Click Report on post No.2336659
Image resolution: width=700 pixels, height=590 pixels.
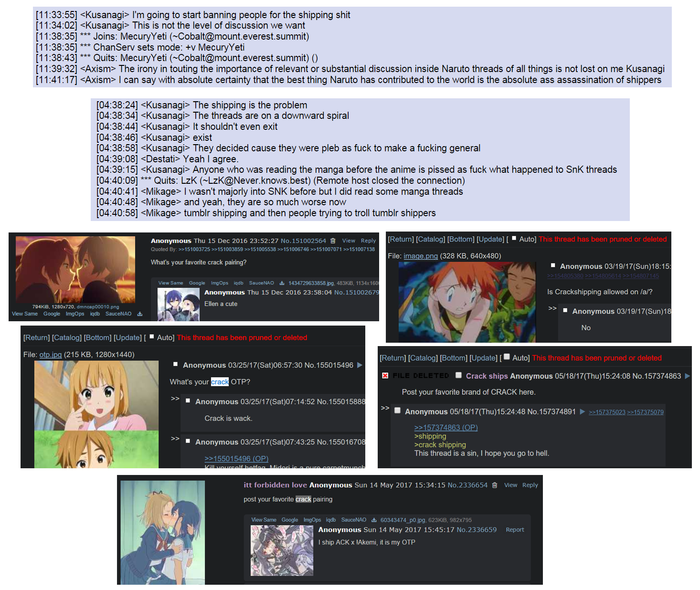click(x=515, y=530)
